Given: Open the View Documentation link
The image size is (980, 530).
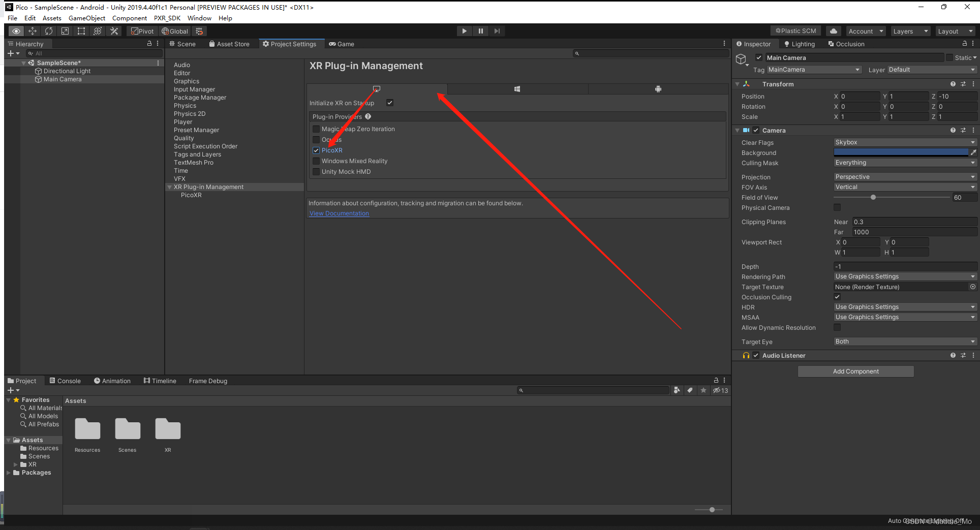Looking at the screenshot, I should tap(339, 213).
